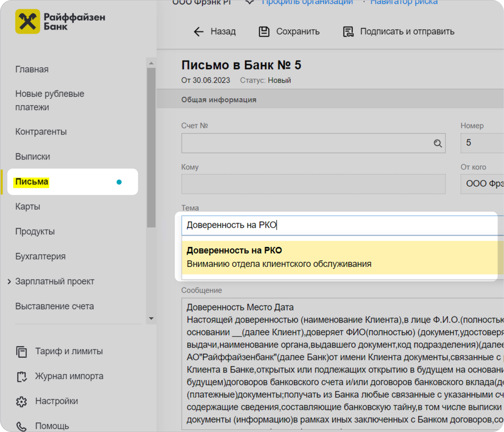Click the От кого field

[x=482, y=184]
